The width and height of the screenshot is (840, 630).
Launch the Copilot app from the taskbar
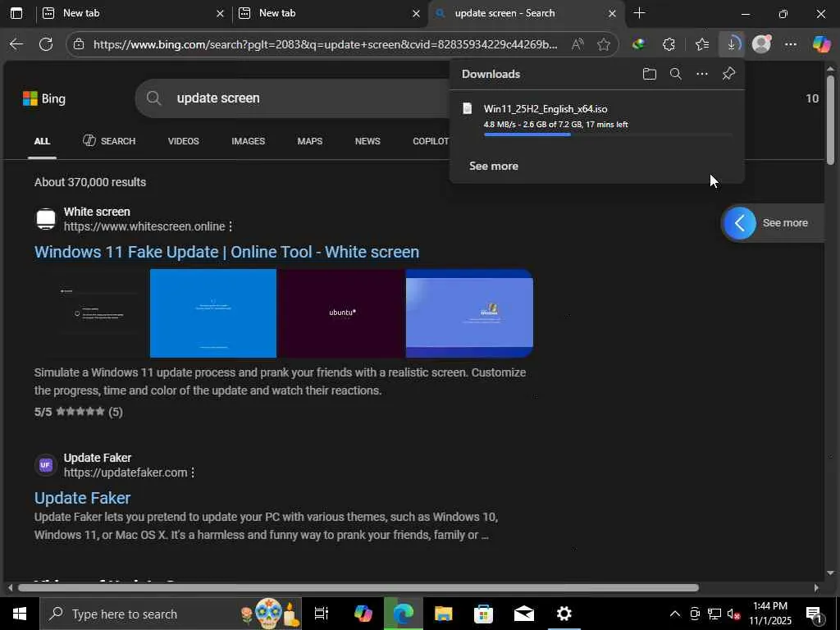click(363, 614)
